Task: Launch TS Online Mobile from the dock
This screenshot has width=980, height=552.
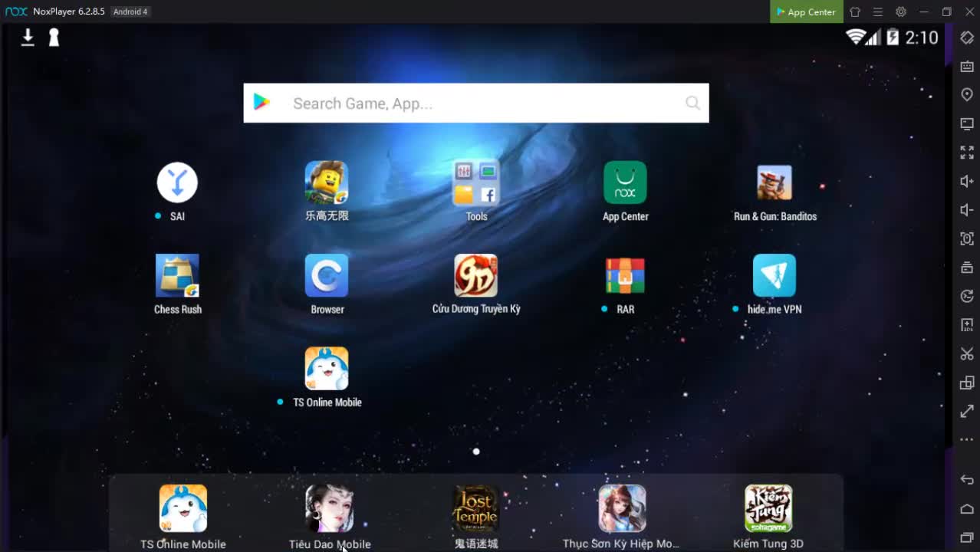Action: [x=183, y=508]
